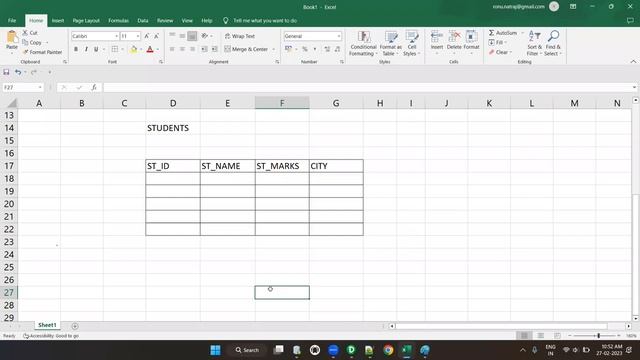Apply yellow fill color bucket
This screenshot has width=640, height=360.
click(133, 49)
